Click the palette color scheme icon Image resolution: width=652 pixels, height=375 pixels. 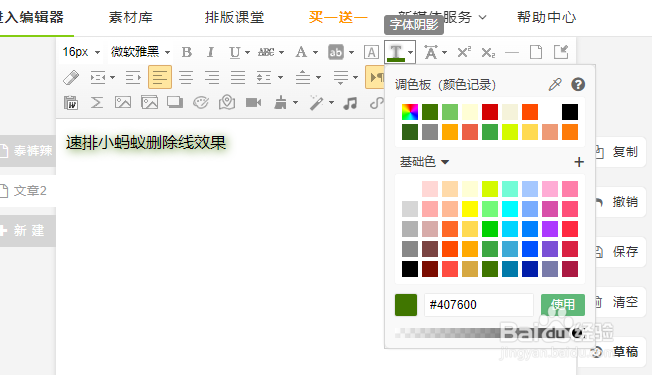click(201, 102)
